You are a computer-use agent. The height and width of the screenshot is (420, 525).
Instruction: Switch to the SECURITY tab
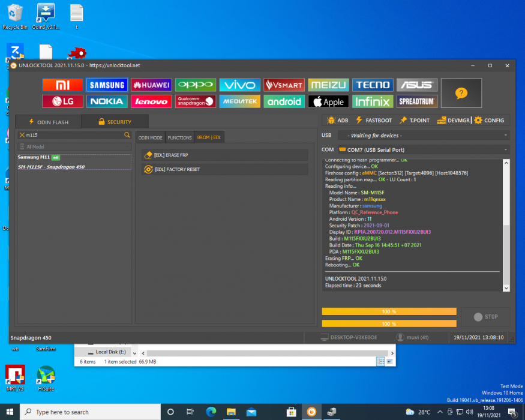[115, 122]
